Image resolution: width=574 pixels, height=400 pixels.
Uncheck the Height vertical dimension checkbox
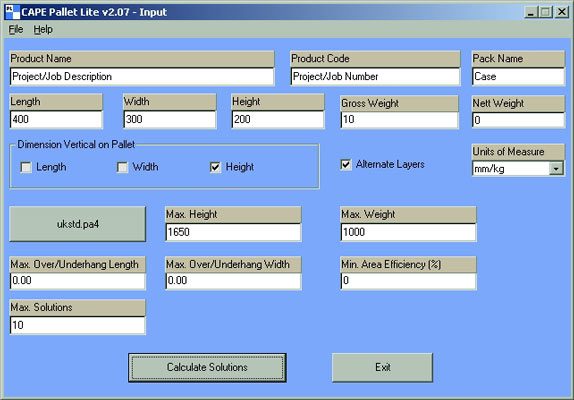(x=215, y=167)
